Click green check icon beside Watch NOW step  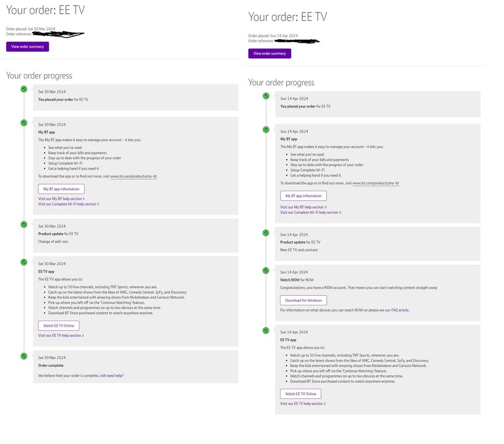(266, 271)
